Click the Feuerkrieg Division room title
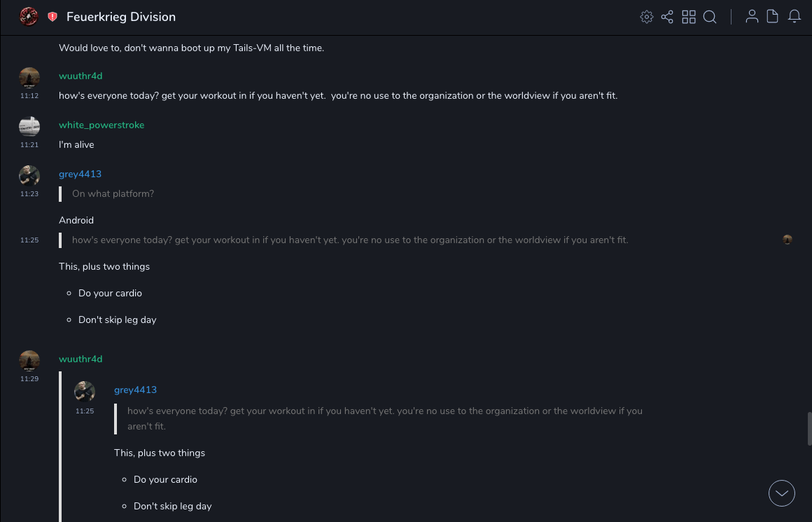The width and height of the screenshot is (812, 522). click(x=121, y=17)
